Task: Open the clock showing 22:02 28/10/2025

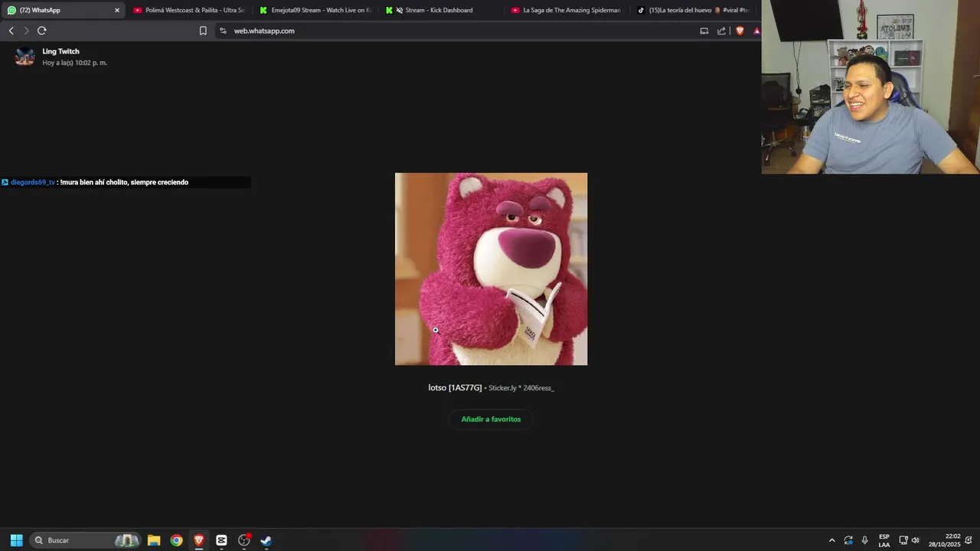Action: (x=945, y=540)
